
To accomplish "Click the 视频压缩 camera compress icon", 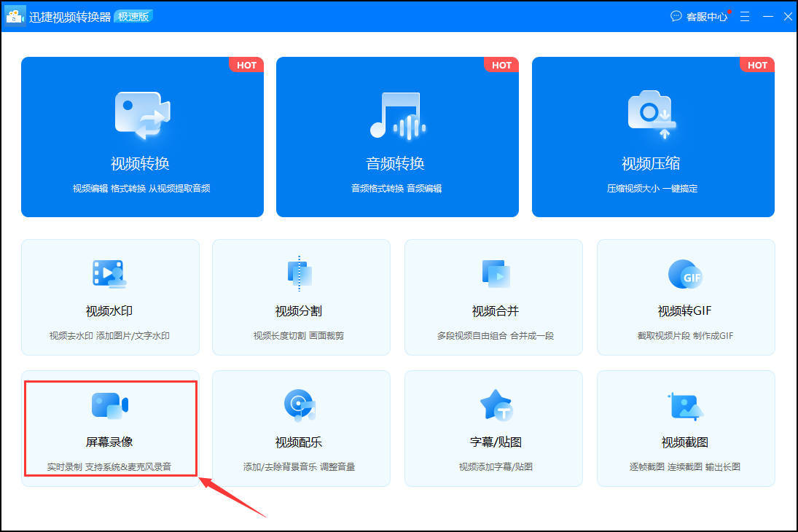I will 652,115.
